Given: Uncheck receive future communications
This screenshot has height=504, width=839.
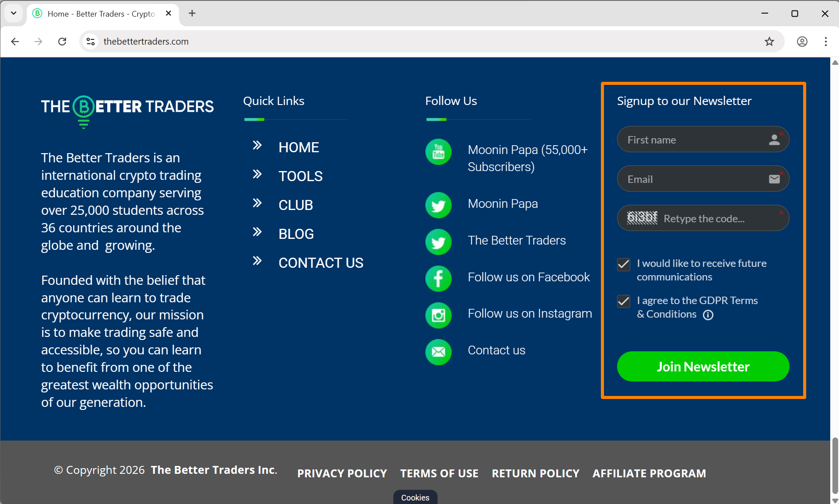Looking at the screenshot, I should (x=623, y=264).
